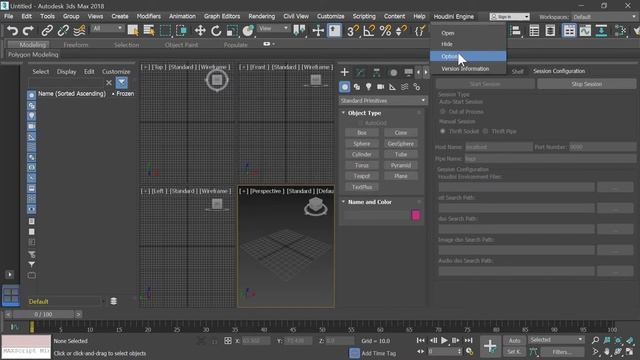Toggle Window/Crossing selection mode
Viewport: 640px width, 360px height.
[181, 31]
